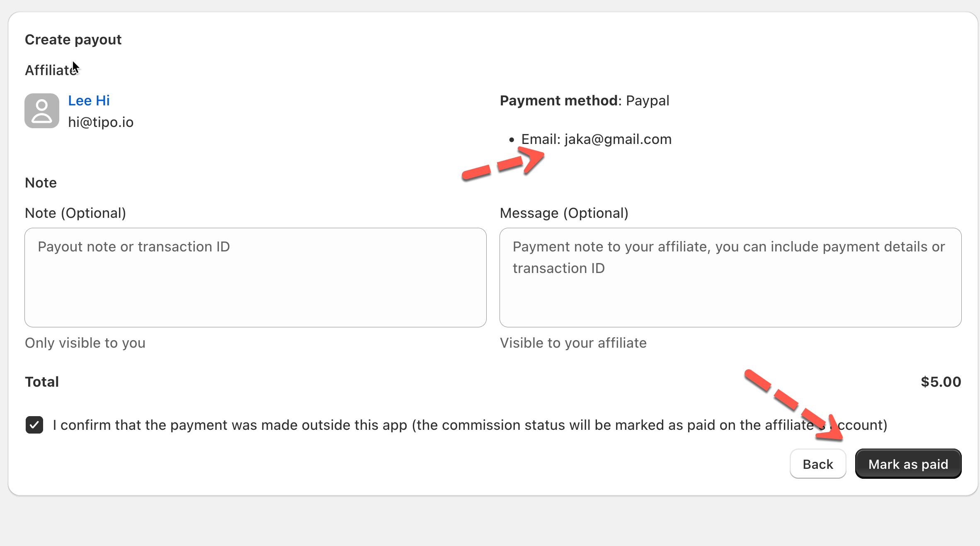Open the Lee Hi affiliate profile link

point(89,100)
